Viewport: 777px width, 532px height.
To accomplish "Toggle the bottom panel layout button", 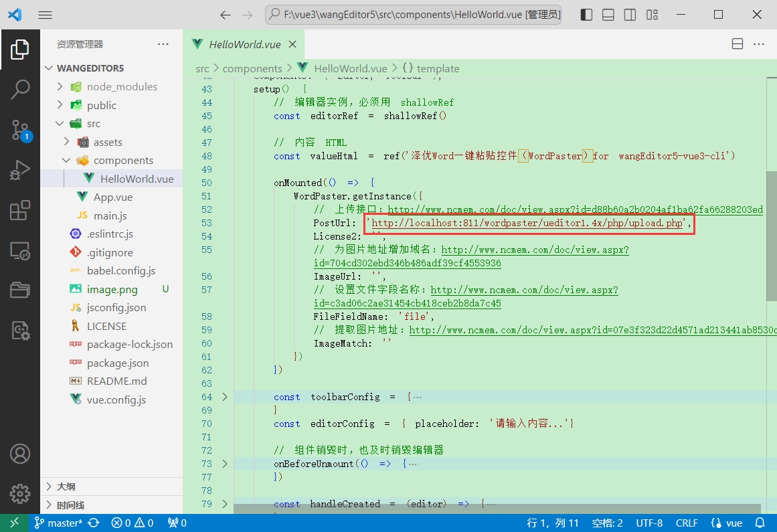I will [608, 15].
